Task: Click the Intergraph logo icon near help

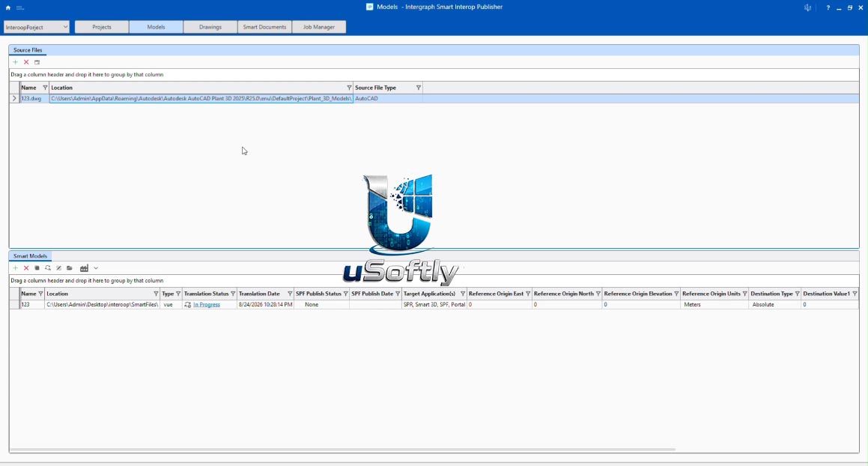Action: (x=807, y=7)
